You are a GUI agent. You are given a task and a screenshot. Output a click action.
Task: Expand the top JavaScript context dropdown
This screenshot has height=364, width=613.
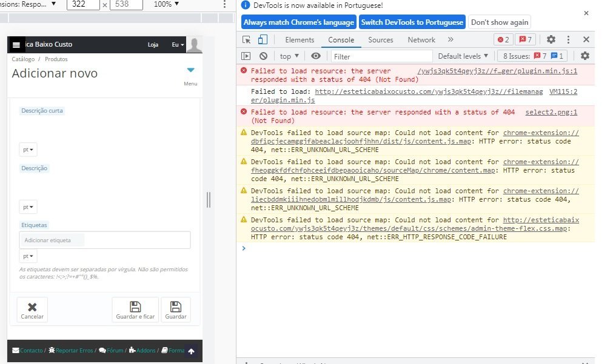coord(289,56)
